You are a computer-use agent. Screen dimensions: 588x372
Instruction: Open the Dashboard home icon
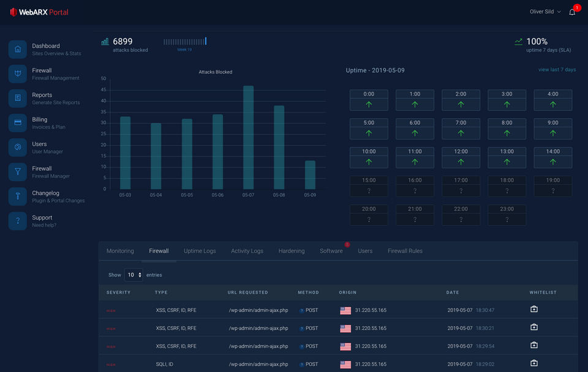(x=18, y=49)
